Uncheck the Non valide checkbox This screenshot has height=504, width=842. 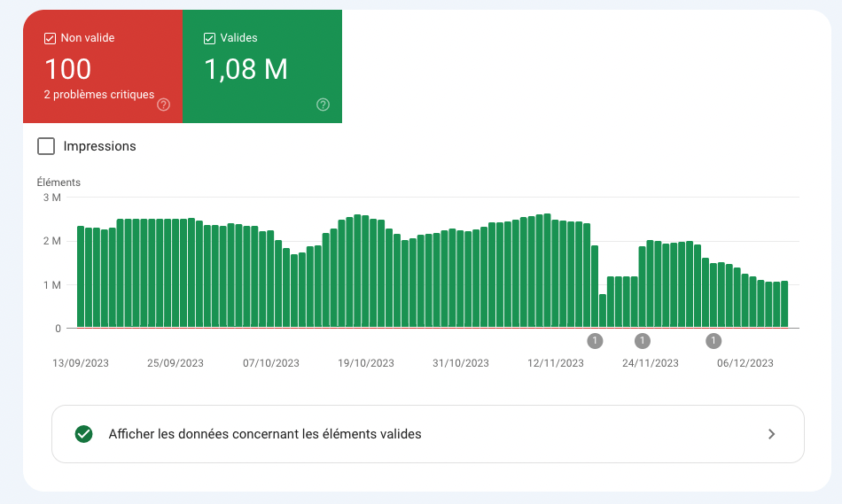51,38
